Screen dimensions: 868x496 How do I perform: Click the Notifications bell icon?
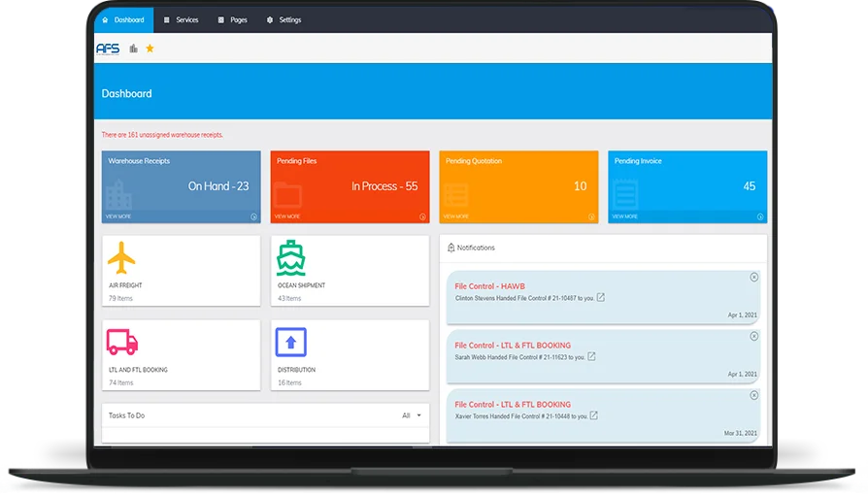point(451,248)
